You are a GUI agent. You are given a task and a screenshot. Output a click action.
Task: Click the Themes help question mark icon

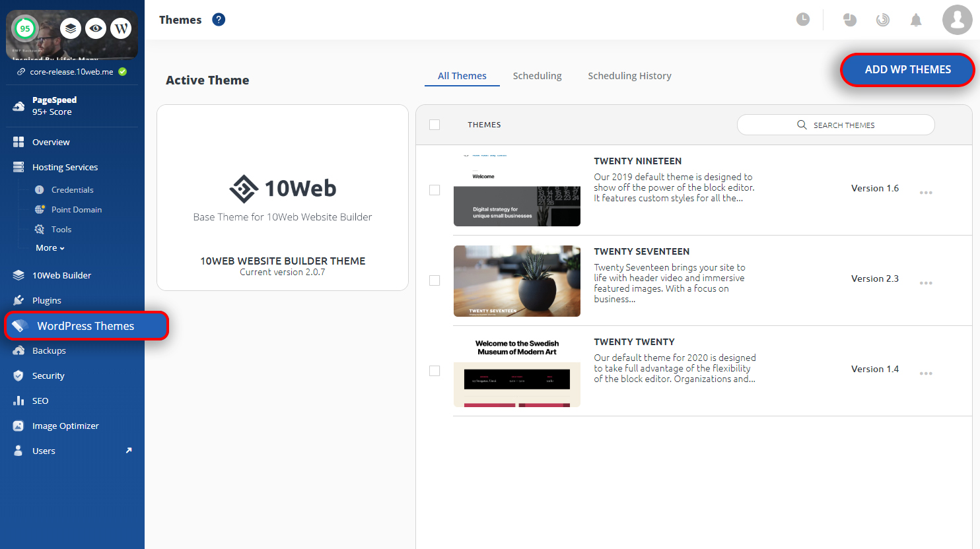coord(219,20)
